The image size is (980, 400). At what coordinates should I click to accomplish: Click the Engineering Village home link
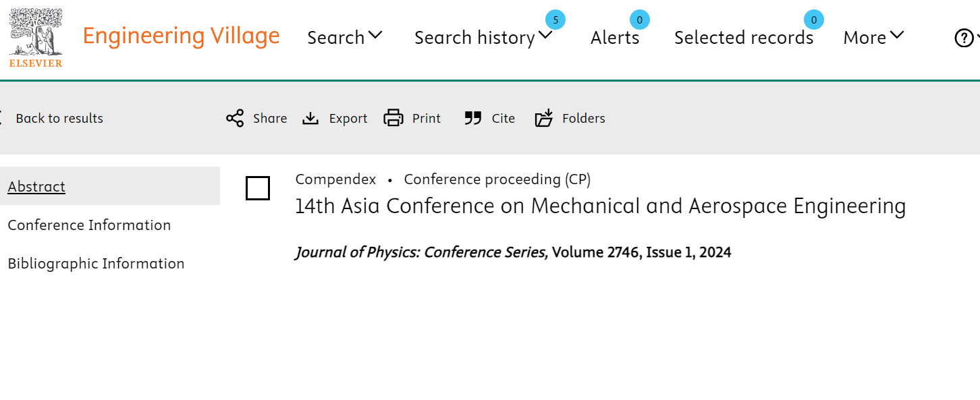click(181, 36)
